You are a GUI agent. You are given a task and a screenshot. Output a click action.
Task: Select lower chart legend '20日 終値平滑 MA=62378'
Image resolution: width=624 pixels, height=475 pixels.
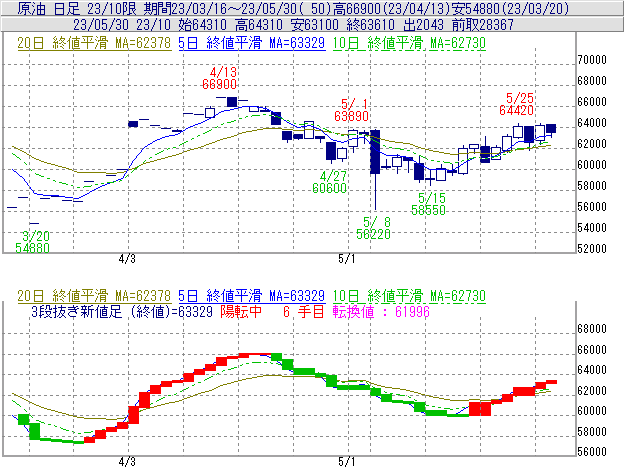[x=94, y=296]
